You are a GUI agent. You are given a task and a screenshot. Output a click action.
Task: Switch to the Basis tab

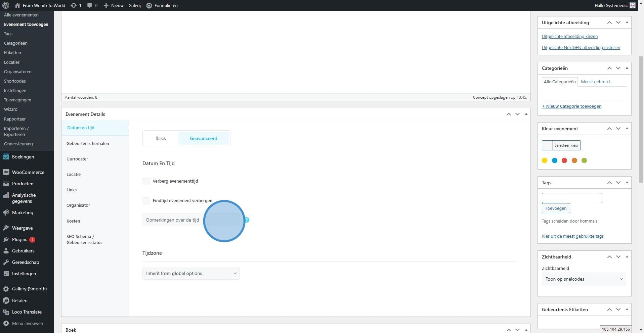(161, 138)
